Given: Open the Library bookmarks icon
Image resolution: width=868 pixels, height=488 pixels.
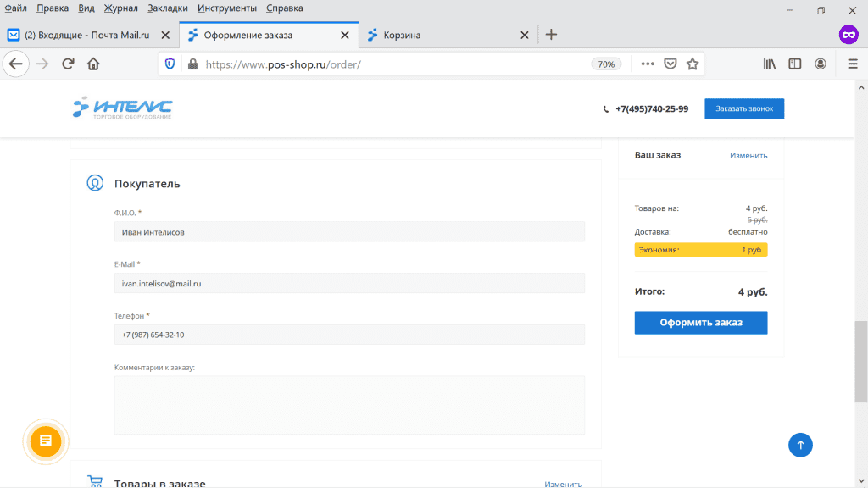Looking at the screenshot, I should (770, 64).
